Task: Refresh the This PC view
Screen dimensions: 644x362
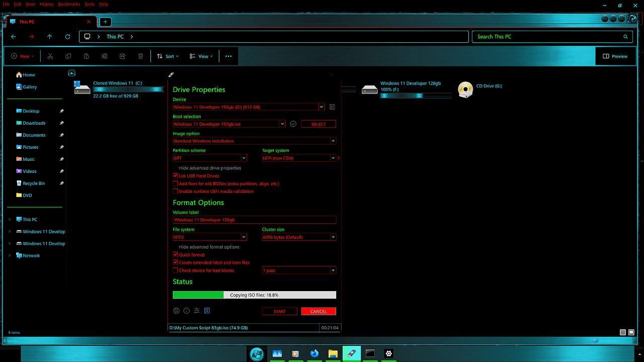Action: pos(67,37)
